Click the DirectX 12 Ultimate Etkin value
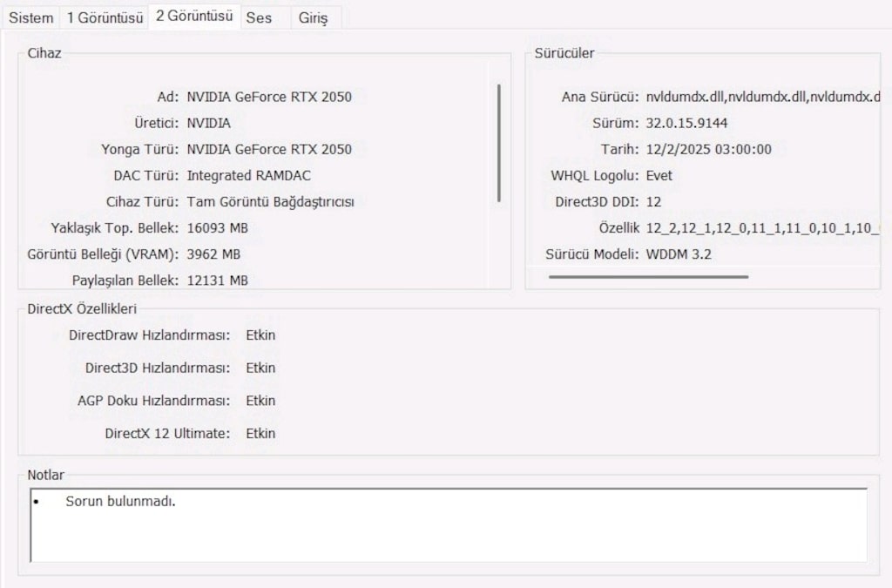The width and height of the screenshot is (892, 588). (260, 433)
